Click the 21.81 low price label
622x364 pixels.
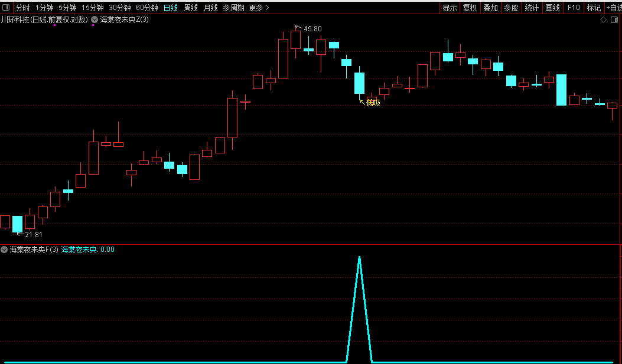[34, 234]
